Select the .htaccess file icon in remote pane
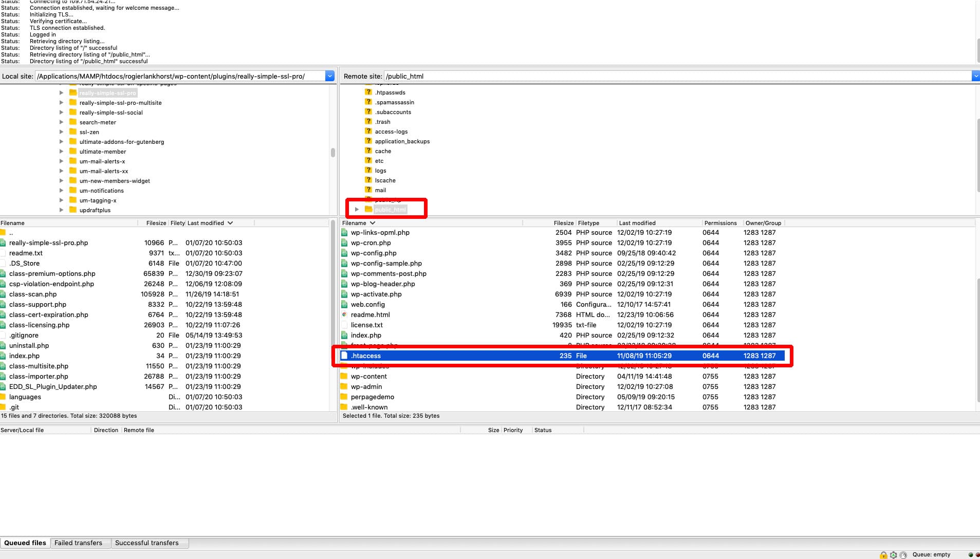 345,356
